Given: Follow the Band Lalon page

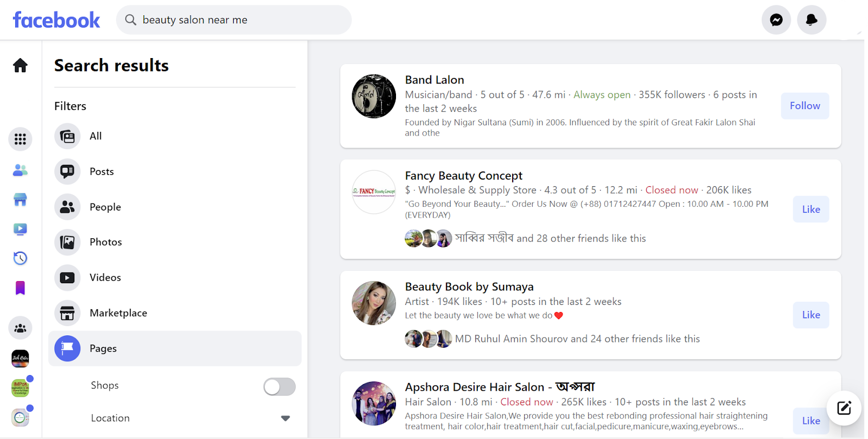Looking at the screenshot, I should coord(805,106).
